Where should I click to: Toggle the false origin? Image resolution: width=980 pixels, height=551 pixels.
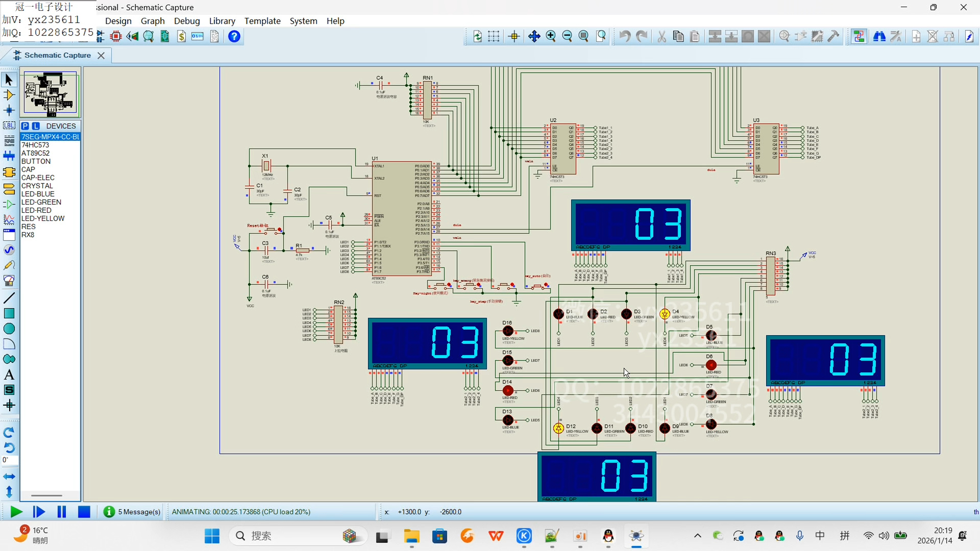pos(514,36)
